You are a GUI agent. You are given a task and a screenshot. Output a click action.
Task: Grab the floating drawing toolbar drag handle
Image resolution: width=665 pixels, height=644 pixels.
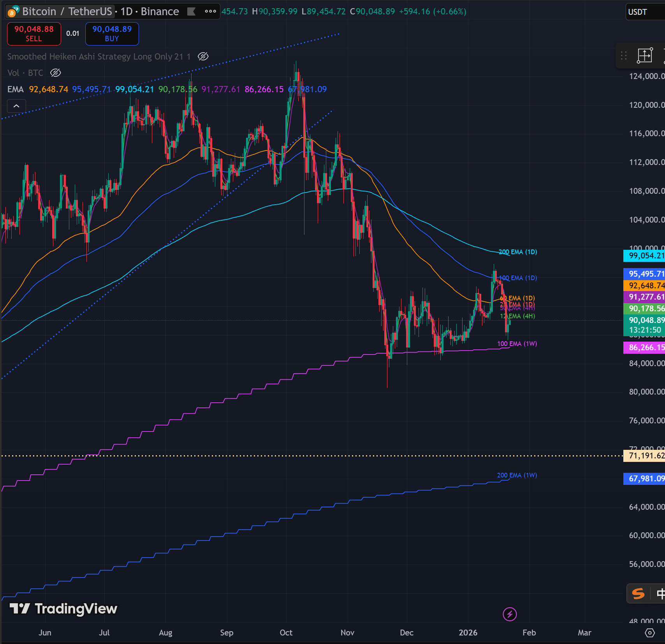pos(624,56)
